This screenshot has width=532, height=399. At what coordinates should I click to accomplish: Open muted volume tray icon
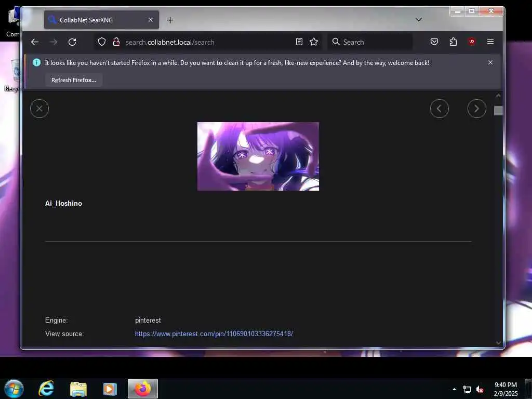point(480,390)
